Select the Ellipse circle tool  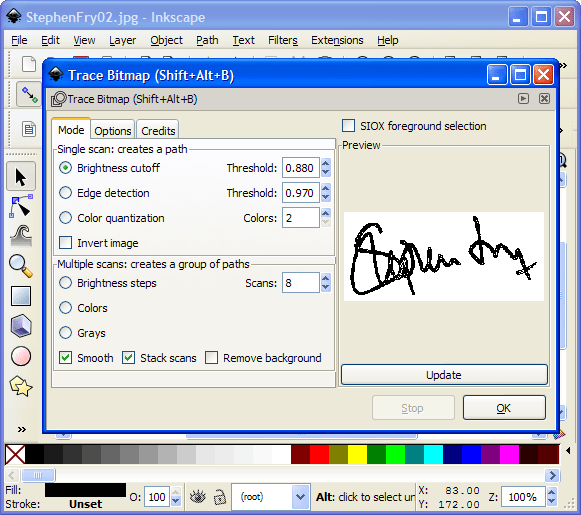tap(21, 356)
